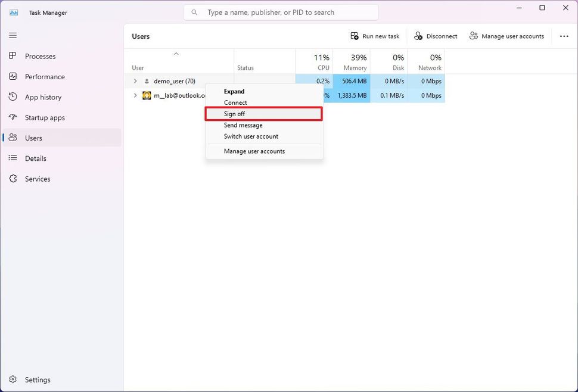578x392 pixels.
Task: Click the Memory usage column header
Action: click(353, 61)
